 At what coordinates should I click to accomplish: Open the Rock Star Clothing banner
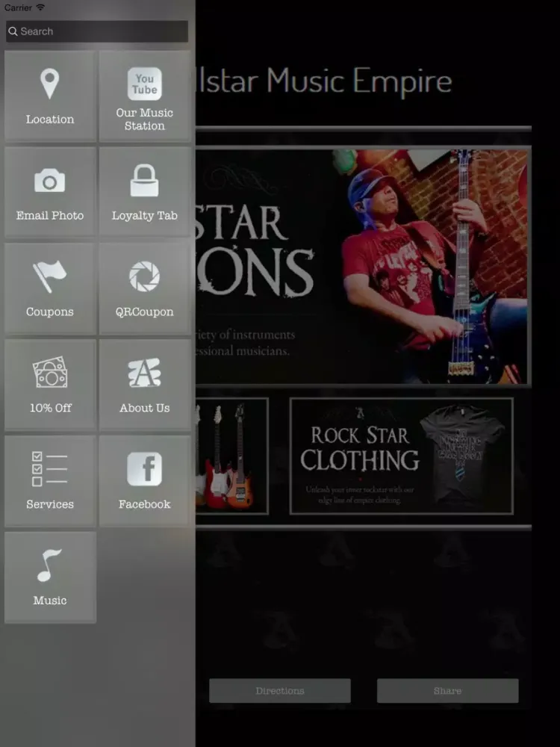(x=402, y=456)
